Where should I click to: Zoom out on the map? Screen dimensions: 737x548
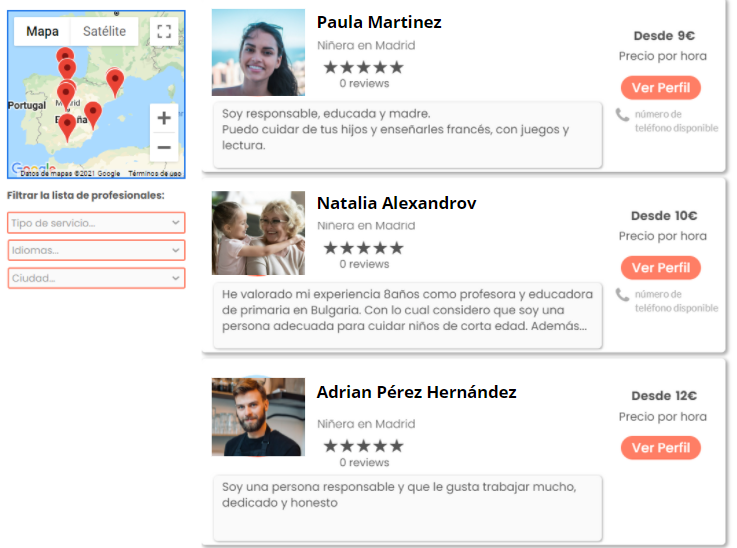pos(164,148)
